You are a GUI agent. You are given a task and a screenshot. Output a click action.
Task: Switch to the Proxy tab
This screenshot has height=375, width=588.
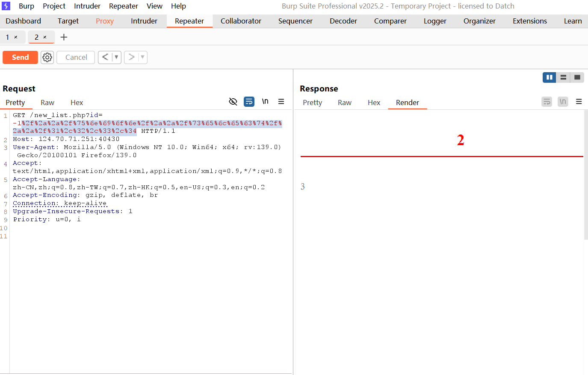[x=105, y=21]
